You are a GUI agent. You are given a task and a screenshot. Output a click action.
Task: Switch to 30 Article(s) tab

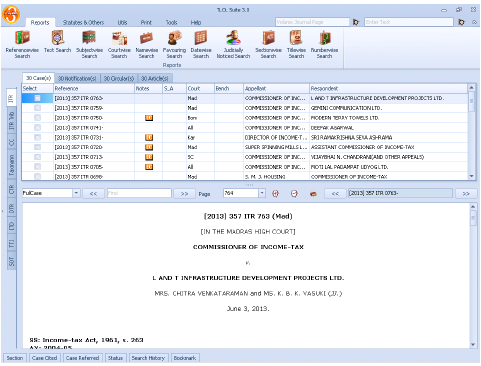(155, 79)
